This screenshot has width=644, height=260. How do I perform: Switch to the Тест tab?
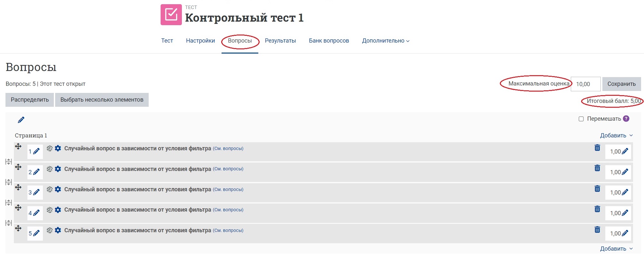[167, 41]
